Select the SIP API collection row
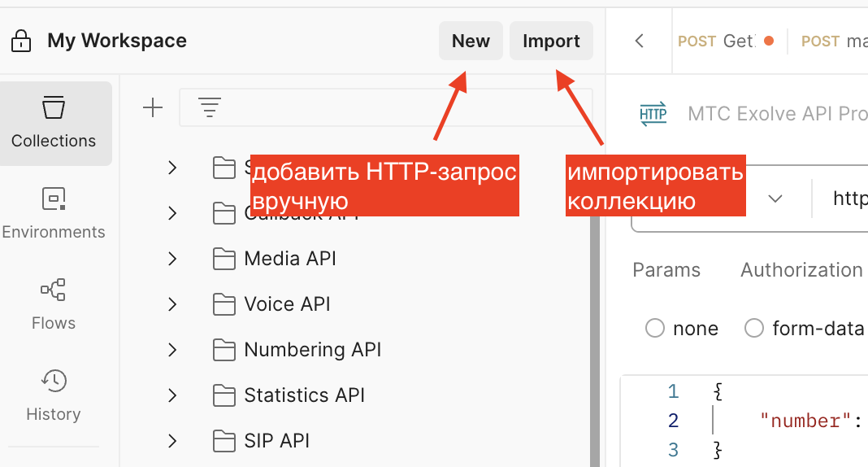The width and height of the screenshot is (868, 467). coord(354,441)
